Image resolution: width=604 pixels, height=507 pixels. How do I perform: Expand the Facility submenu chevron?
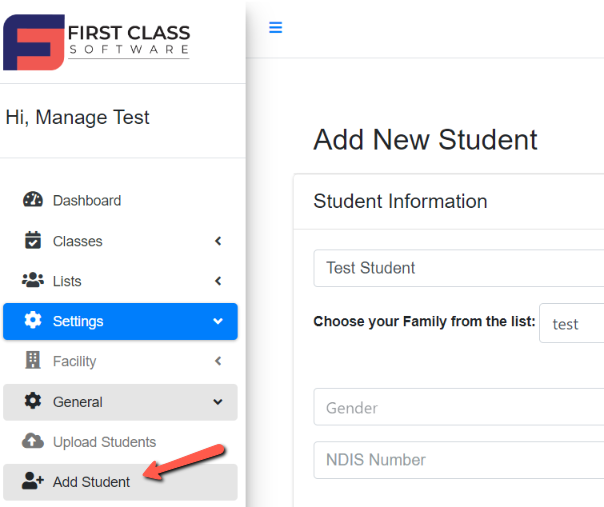pyautogui.click(x=218, y=361)
